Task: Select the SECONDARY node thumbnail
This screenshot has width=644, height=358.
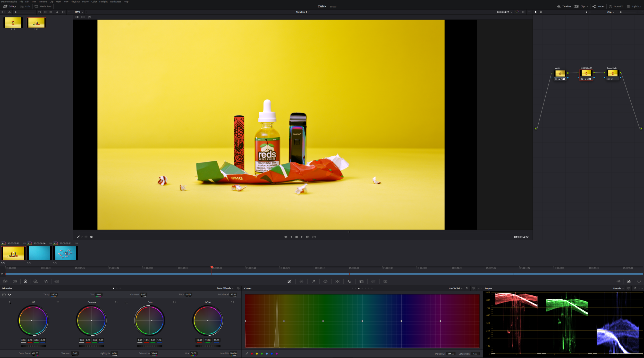Action: pyautogui.click(x=586, y=73)
